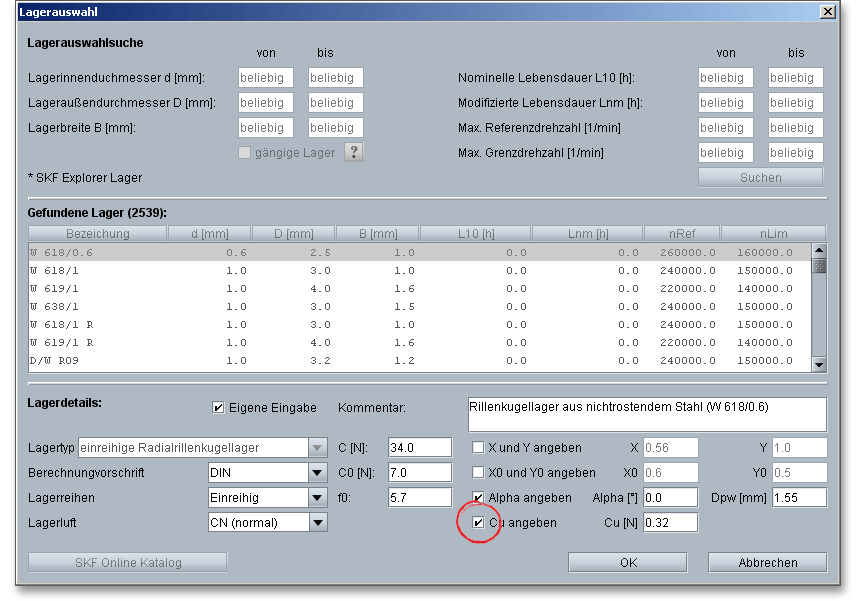The image size is (856, 601).
Task: Open the Lagerluft CN (normal) dropdown
Action: tap(317, 522)
